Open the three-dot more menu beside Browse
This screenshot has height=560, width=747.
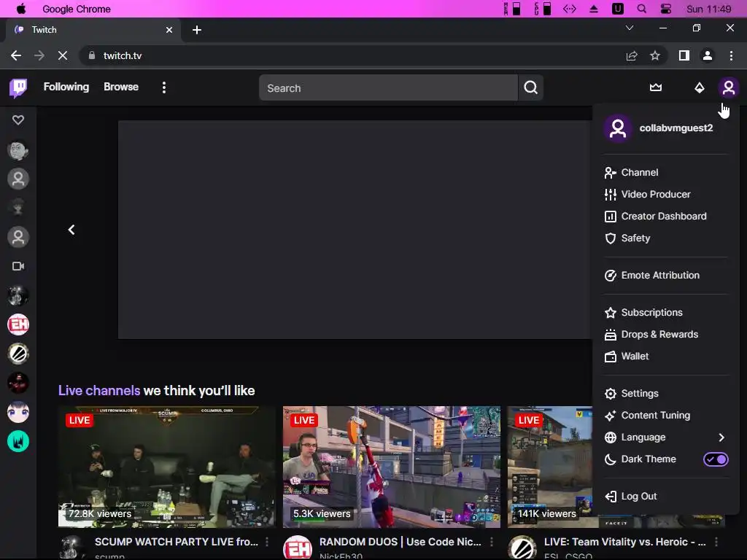164,87
